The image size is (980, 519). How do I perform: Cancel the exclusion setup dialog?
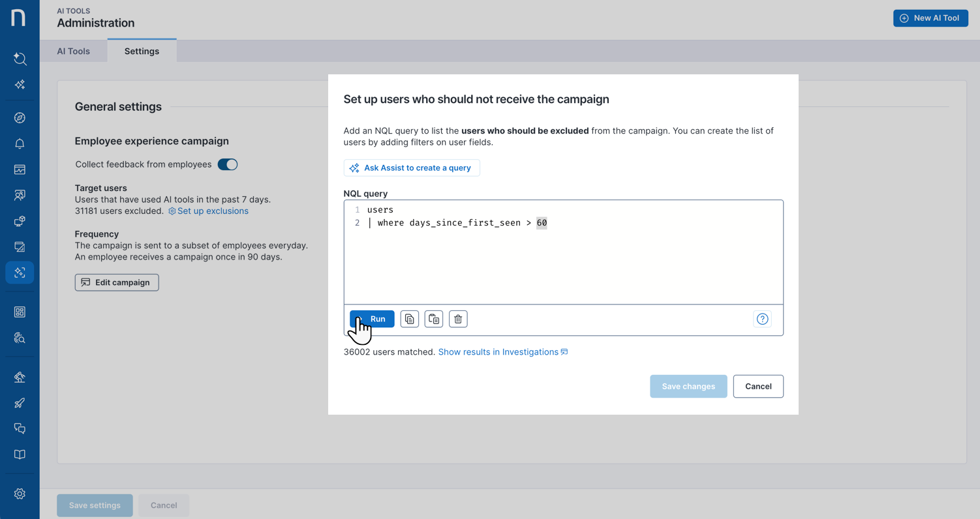click(x=758, y=386)
